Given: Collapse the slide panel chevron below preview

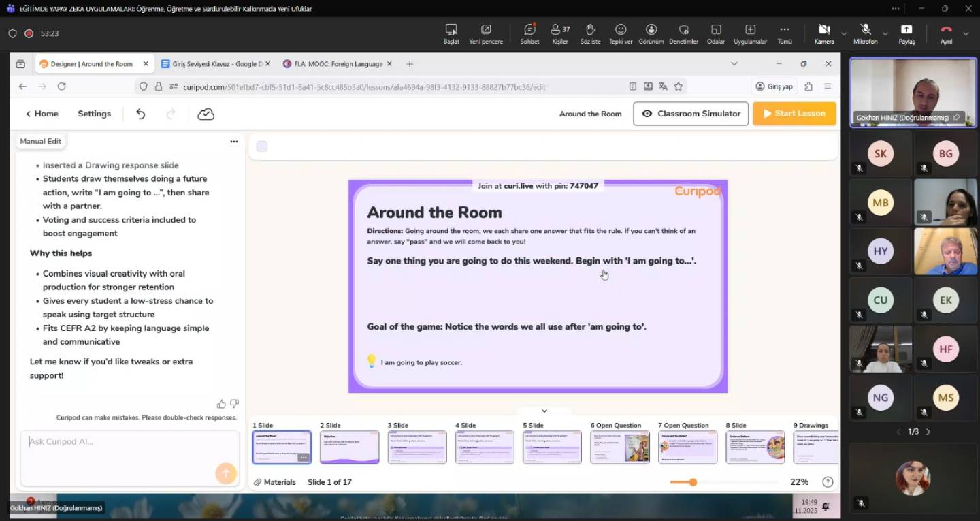Looking at the screenshot, I should 544,411.
